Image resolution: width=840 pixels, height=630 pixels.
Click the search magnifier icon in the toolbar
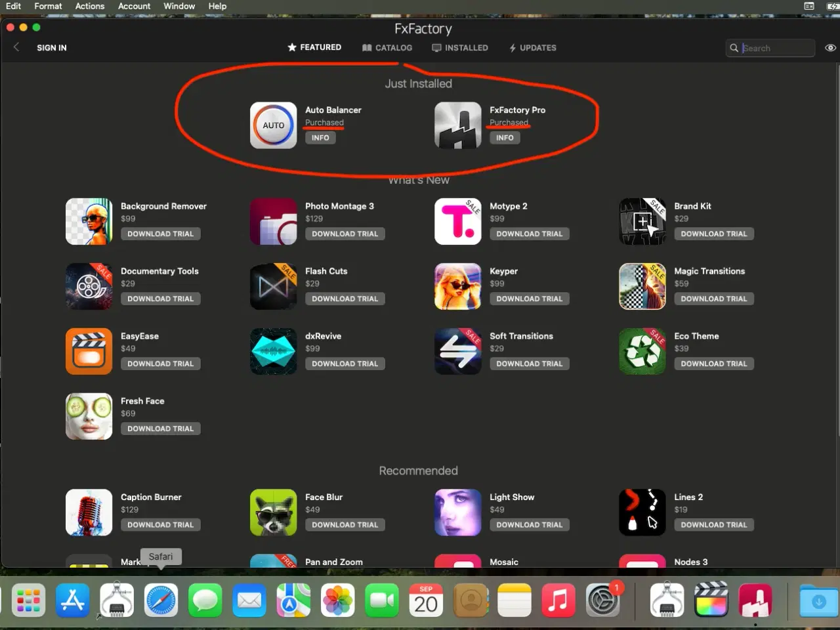(x=734, y=47)
